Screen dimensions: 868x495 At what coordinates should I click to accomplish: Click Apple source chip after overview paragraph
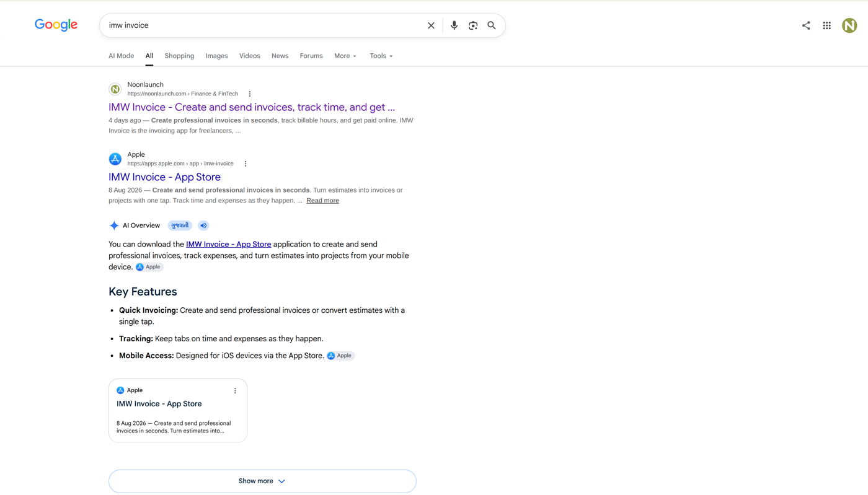tap(149, 267)
